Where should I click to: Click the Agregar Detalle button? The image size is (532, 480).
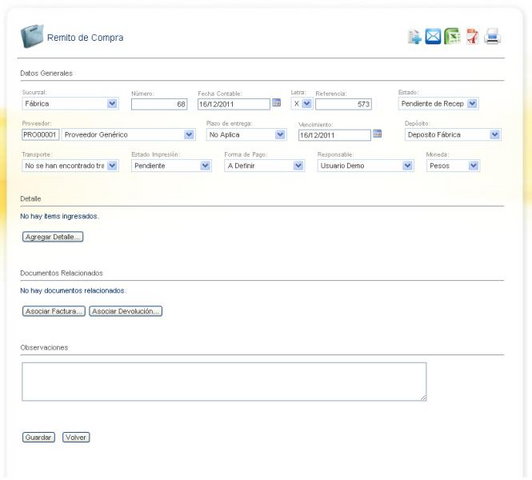coord(53,237)
